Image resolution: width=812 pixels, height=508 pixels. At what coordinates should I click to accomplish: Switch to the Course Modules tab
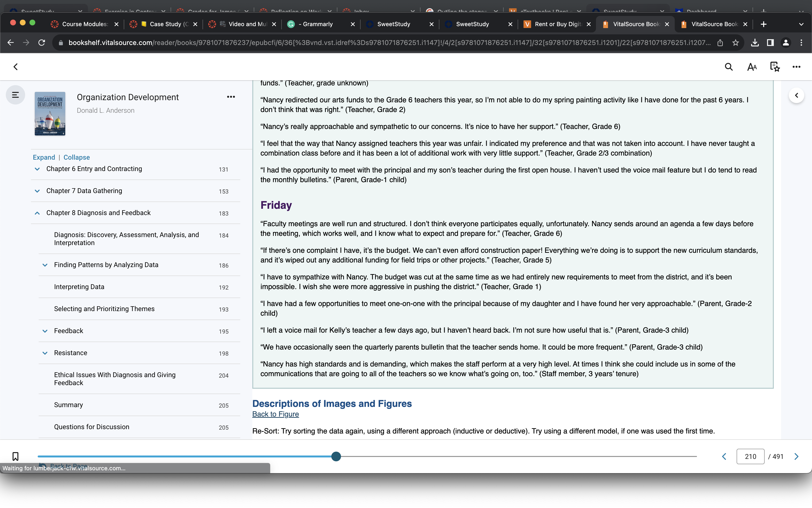85,24
